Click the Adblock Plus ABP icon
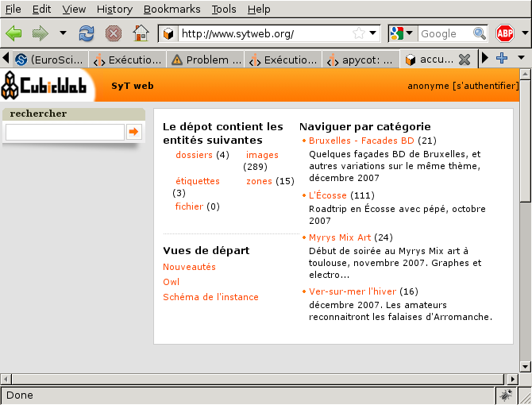 (x=505, y=33)
